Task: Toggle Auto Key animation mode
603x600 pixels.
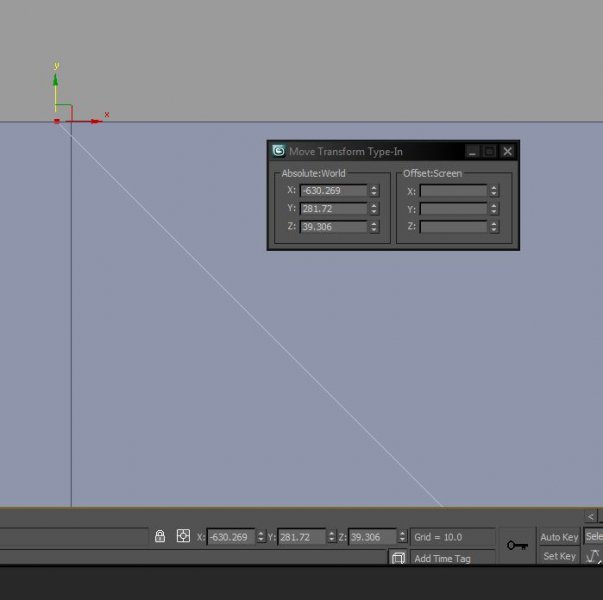Action: (x=559, y=537)
